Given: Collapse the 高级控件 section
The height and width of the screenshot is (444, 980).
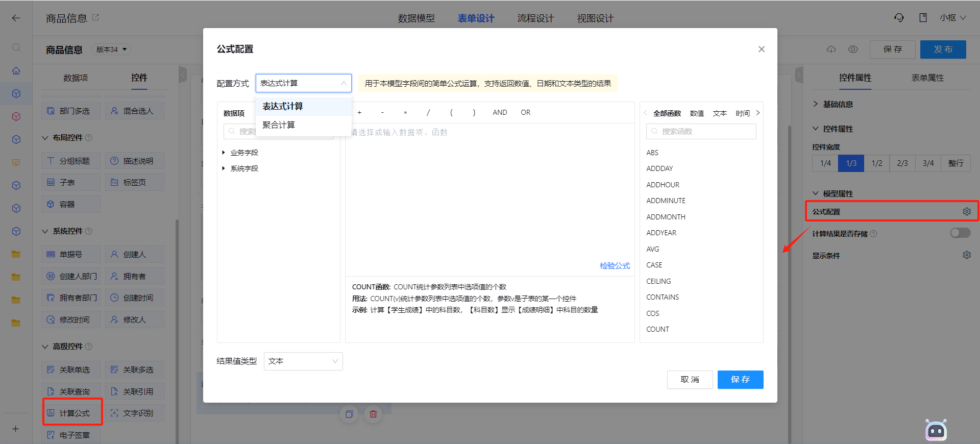Looking at the screenshot, I should [45, 347].
